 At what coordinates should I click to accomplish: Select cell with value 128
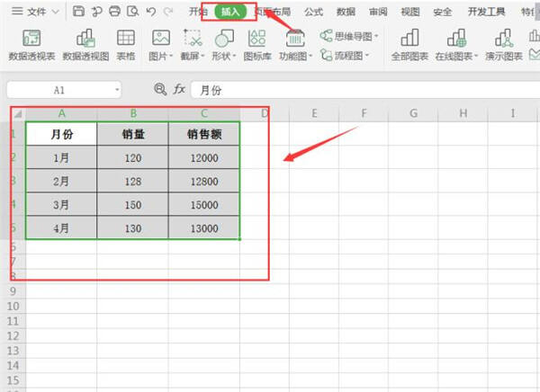point(133,181)
